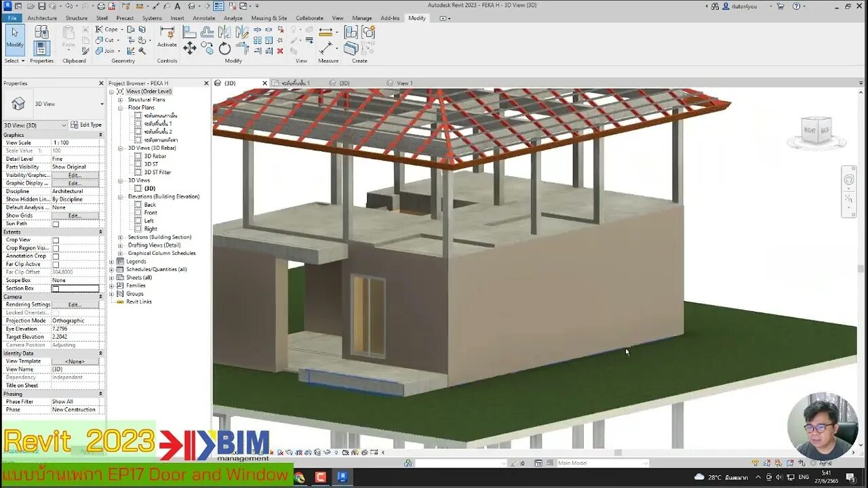Switch to the Annotate ribbon tab
The height and width of the screenshot is (488, 868).
point(204,18)
